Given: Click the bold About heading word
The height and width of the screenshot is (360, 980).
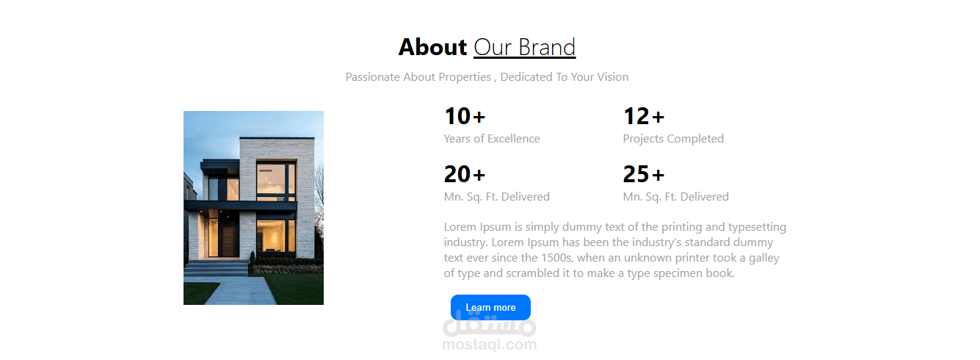Looking at the screenshot, I should point(432,48).
